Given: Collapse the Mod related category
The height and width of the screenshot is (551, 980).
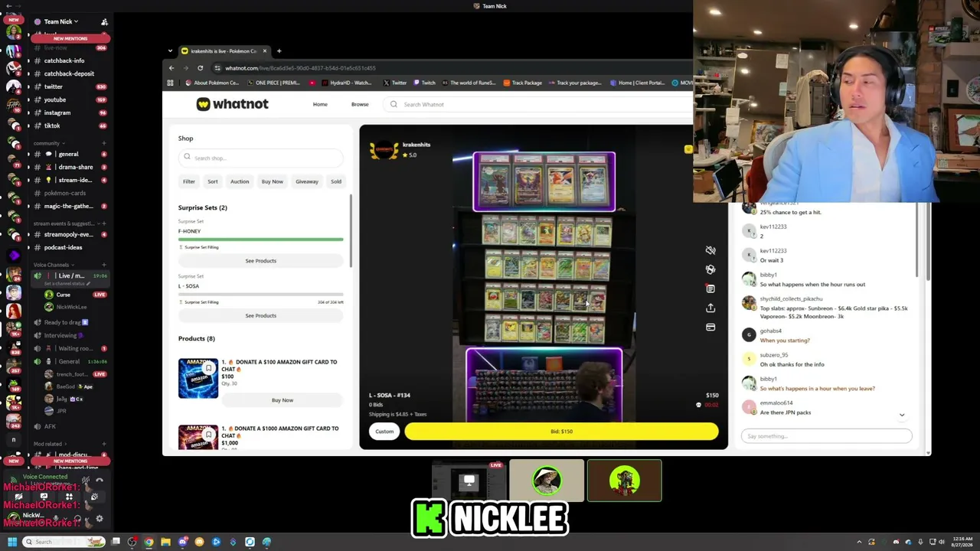Looking at the screenshot, I should point(49,444).
